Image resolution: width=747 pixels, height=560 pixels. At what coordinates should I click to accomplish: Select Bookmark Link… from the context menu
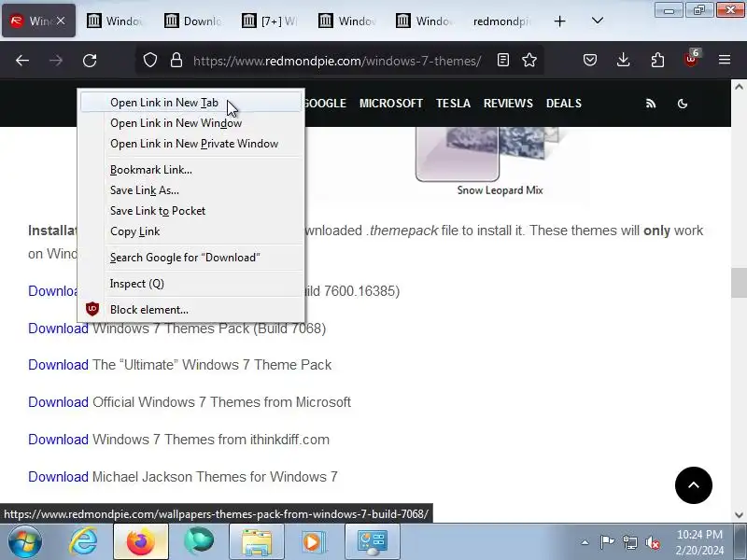190,170
